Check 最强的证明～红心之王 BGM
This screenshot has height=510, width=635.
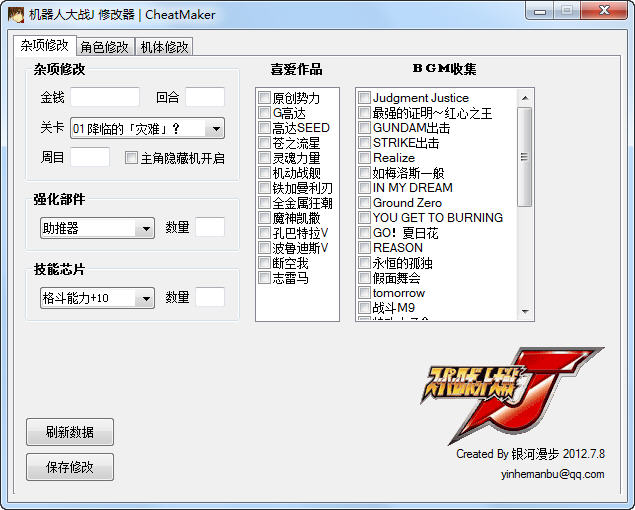pos(364,113)
